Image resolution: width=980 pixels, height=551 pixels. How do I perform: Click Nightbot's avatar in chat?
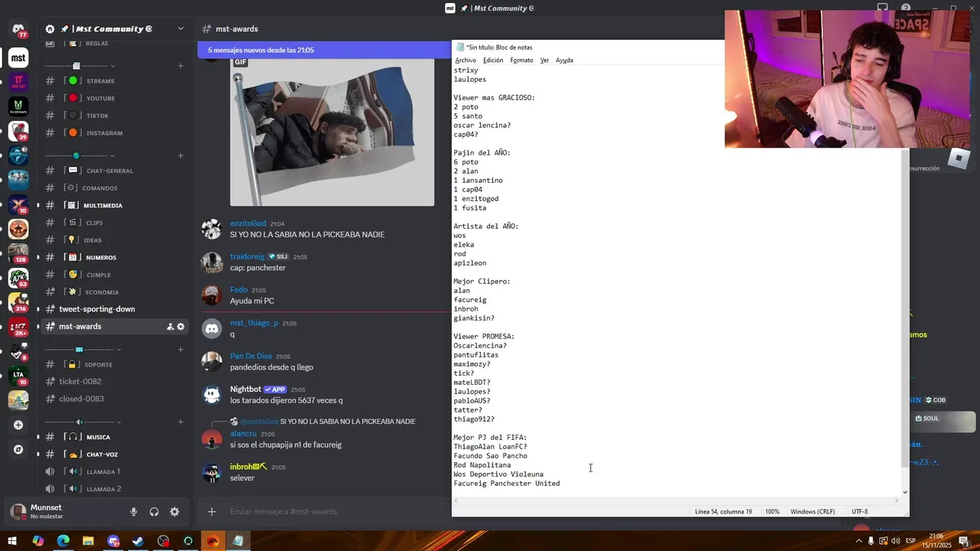(x=211, y=394)
